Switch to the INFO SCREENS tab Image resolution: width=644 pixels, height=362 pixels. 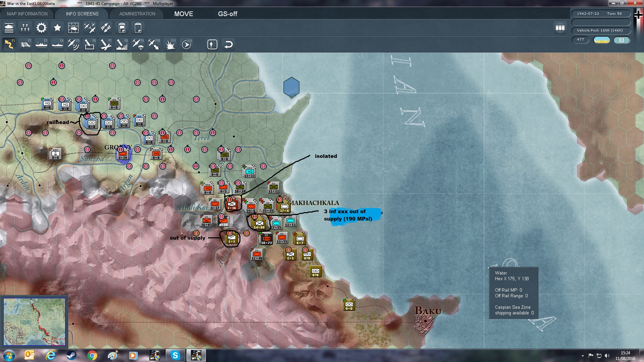point(82,14)
